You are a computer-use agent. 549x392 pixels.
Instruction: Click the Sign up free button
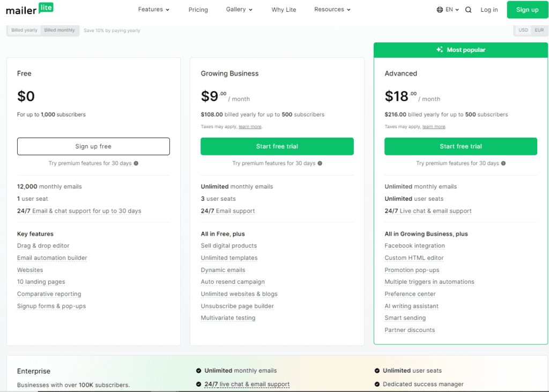(93, 146)
